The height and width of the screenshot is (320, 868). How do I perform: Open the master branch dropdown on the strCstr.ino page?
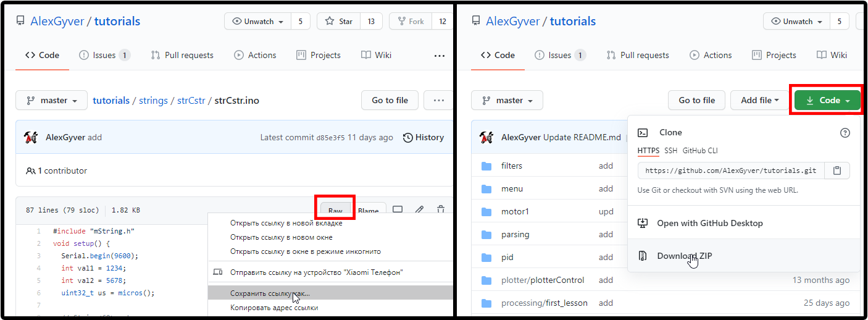click(51, 100)
